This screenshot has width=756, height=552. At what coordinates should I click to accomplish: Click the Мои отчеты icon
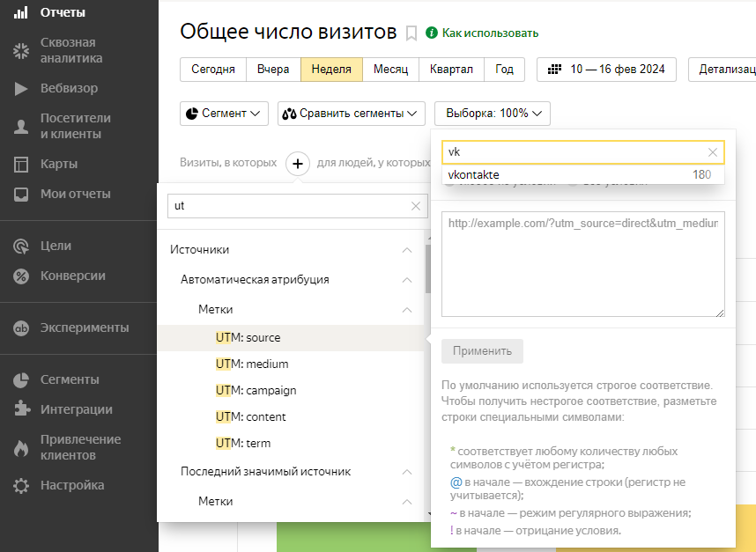21,194
